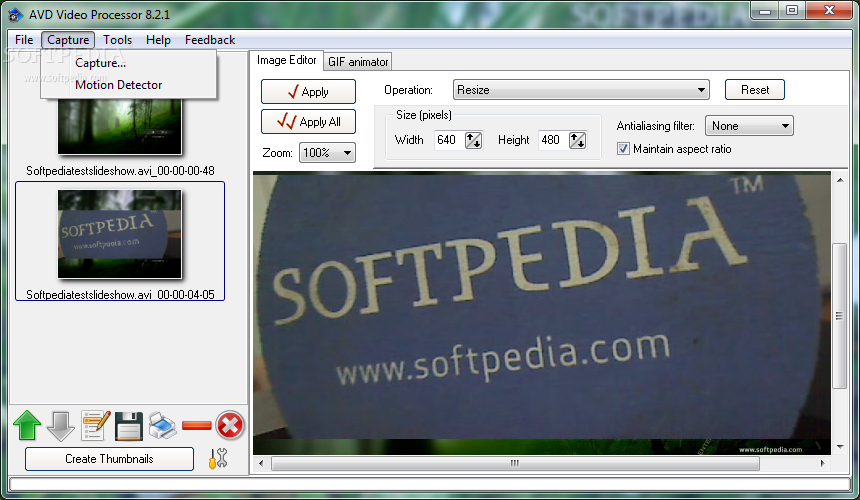Click the AVD Video Processor title bar icon
860x500 pixels.
(15, 15)
